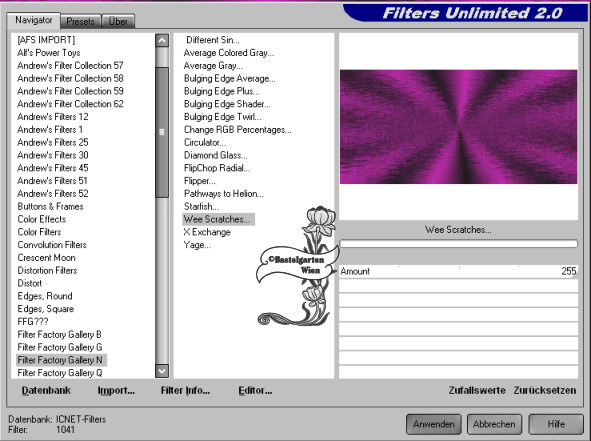This screenshot has width=591, height=441.
Task: Choose the Starfish... filter
Action: pyautogui.click(x=201, y=207)
